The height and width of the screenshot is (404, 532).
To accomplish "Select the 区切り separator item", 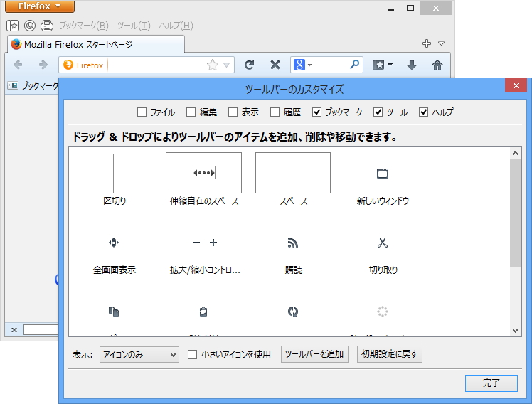I will [115, 179].
